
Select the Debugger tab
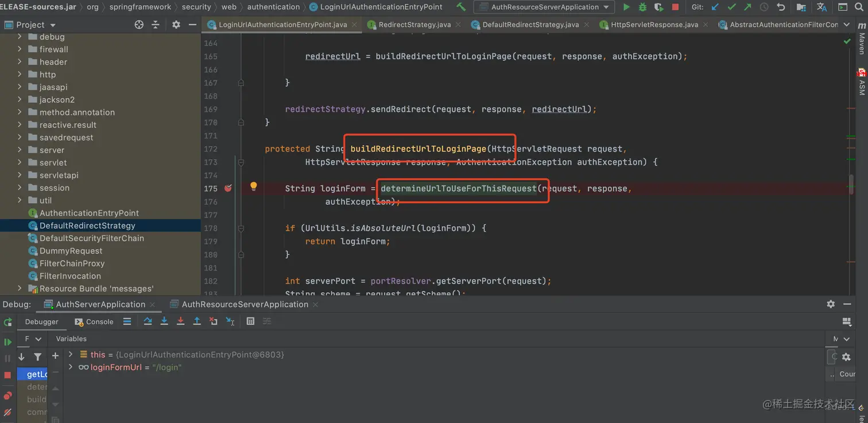click(41, 322)
